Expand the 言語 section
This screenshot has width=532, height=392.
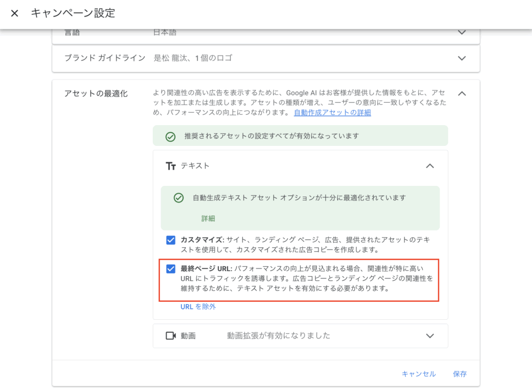click(x=461, y=32)
